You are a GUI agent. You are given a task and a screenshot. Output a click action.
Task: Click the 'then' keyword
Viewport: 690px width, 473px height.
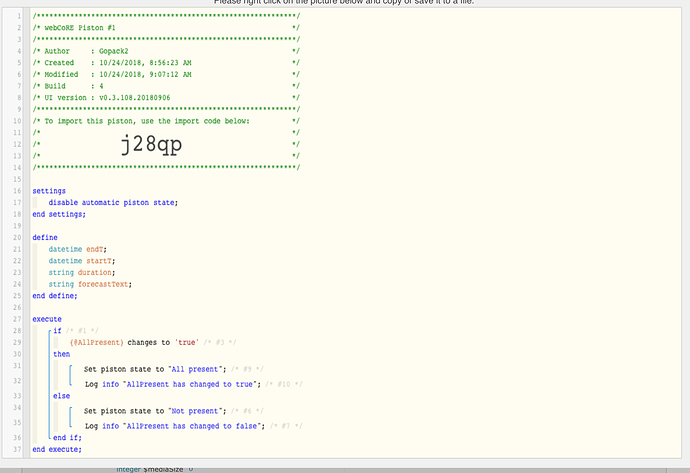pyautogui.click(x=62, y=354)
